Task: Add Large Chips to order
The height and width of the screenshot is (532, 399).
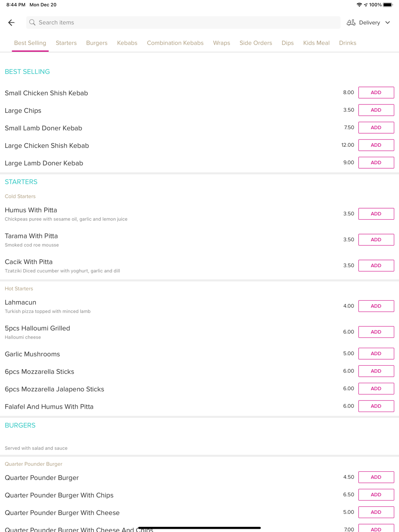Action: point(376,110)
